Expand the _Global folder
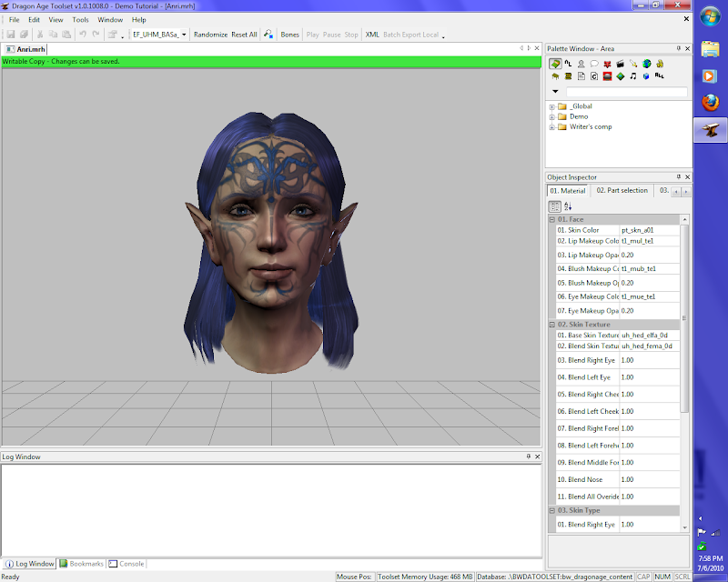This screenshot has height=582, width=728. 551,106
